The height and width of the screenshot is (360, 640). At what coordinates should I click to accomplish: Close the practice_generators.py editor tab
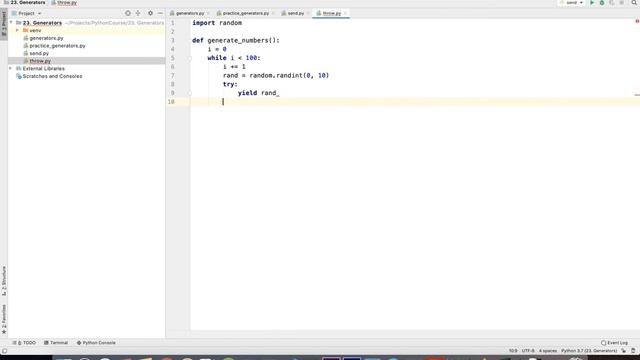(x=273, y=13)
